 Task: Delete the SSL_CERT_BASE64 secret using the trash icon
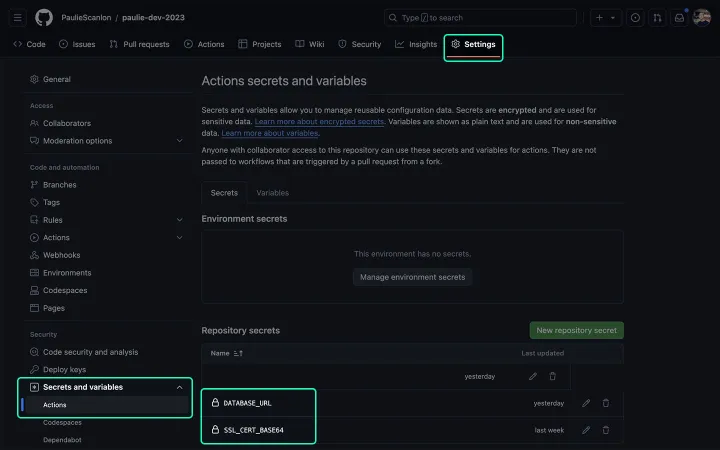point(605,430)
